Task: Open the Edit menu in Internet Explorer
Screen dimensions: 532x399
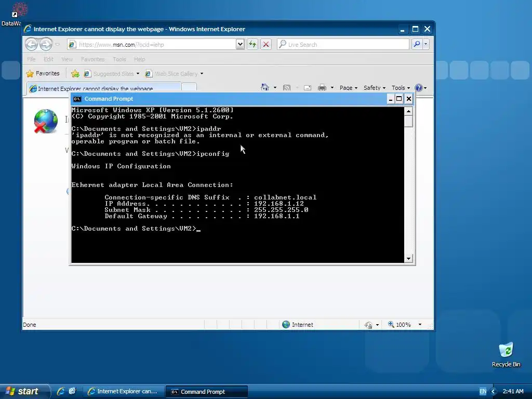Action: (x=48, y=59)
